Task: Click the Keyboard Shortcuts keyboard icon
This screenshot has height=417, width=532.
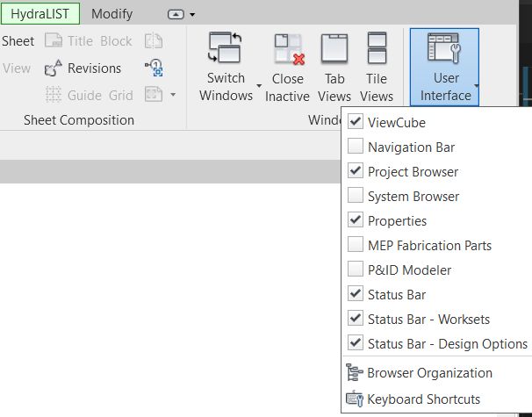Action: pyautogui.click(x=354, y=399)
